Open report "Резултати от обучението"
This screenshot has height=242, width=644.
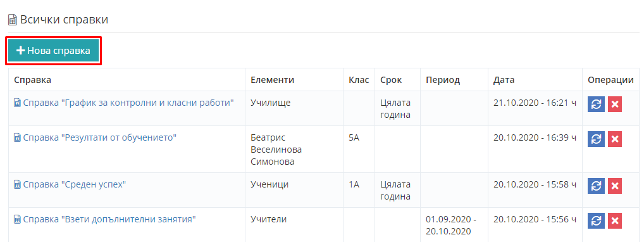point(99,137)
